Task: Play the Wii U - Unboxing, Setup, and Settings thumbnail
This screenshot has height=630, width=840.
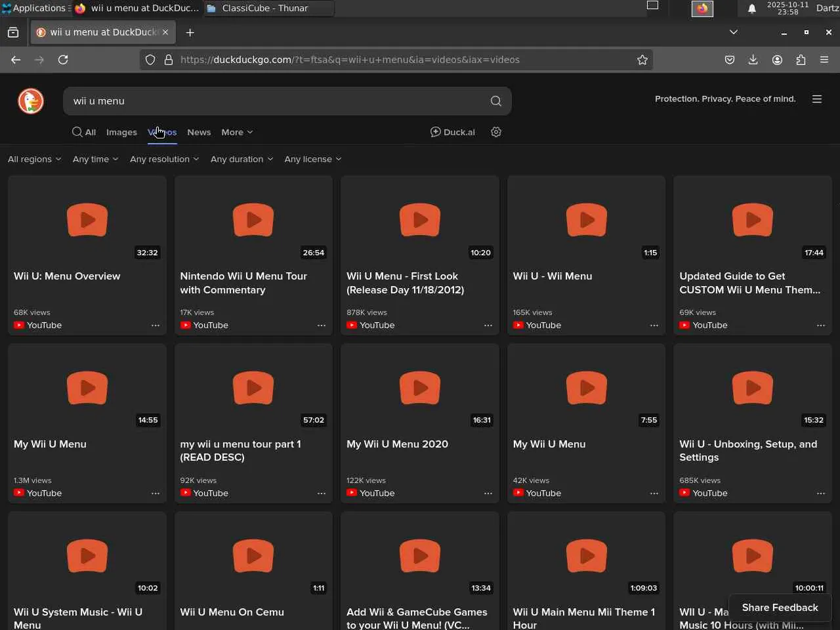Action: [x=753, y=388]
